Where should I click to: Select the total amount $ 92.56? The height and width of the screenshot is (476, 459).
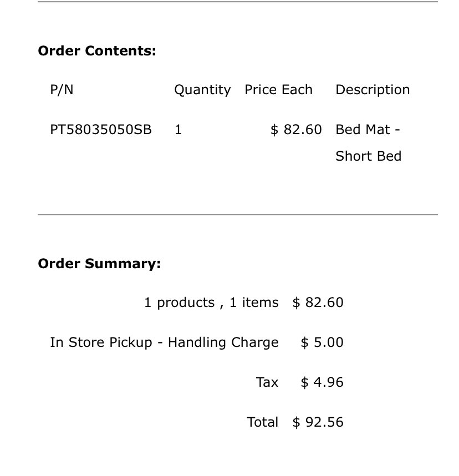(318, 422)
